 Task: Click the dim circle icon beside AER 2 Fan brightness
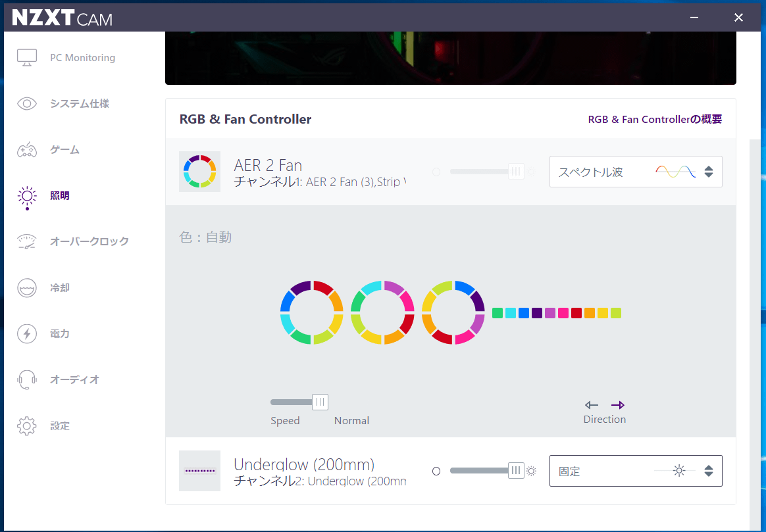tap(436, 172)
